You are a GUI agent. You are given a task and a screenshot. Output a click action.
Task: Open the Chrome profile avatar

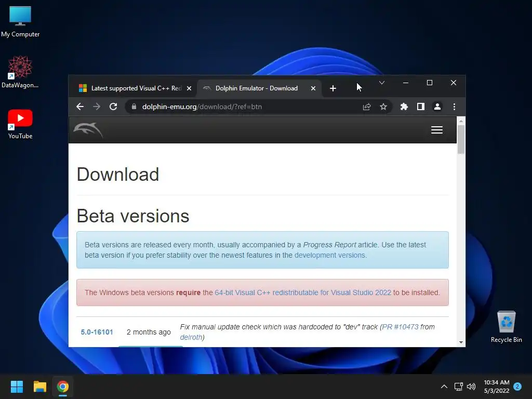click(x=437, y=107)
